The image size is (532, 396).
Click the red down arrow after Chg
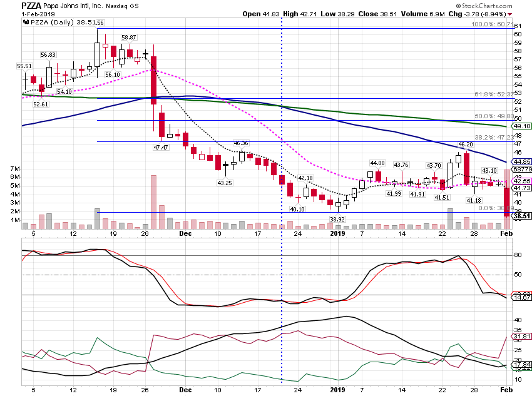tap(510, 14)
